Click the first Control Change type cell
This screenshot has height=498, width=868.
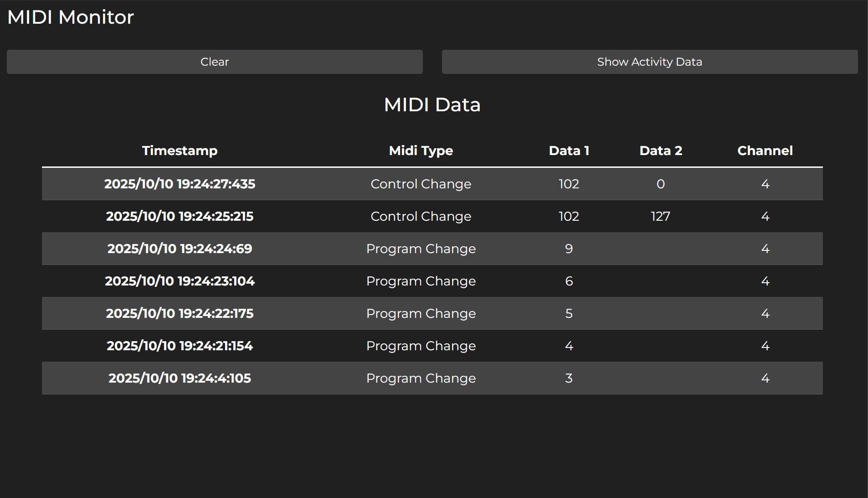coord(421,184)
